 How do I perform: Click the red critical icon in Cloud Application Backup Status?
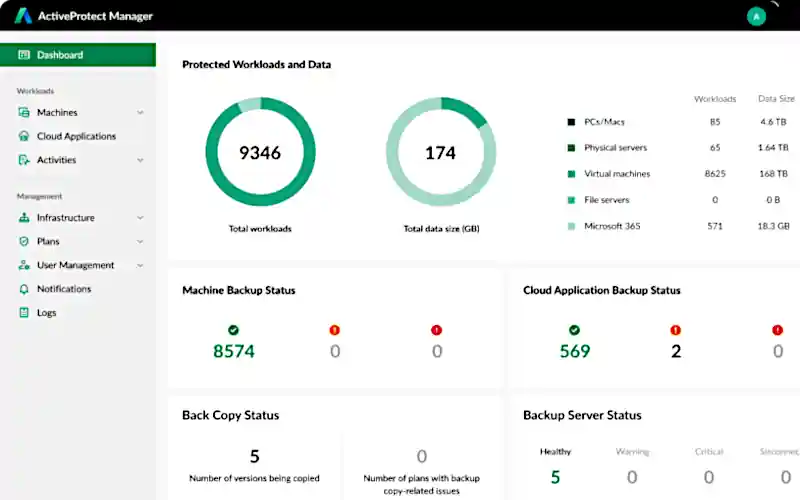pos(777,330)
